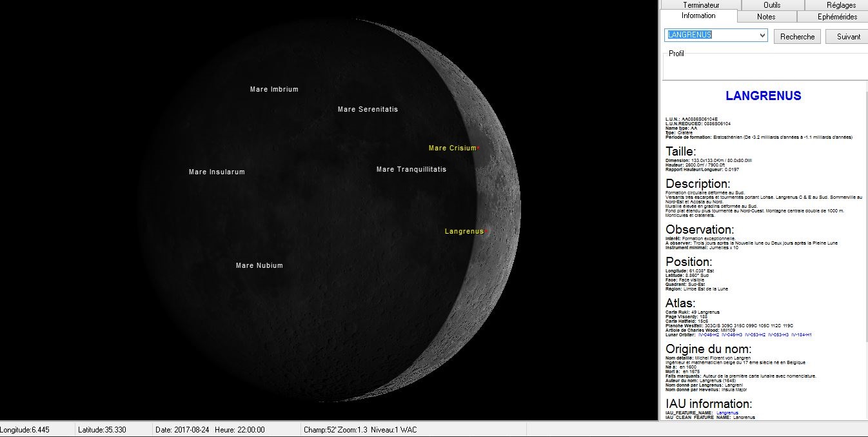Open Lunar Orbiter link IV-053-H3
This screenshot has height=437, width=868.
click(779, 335)
